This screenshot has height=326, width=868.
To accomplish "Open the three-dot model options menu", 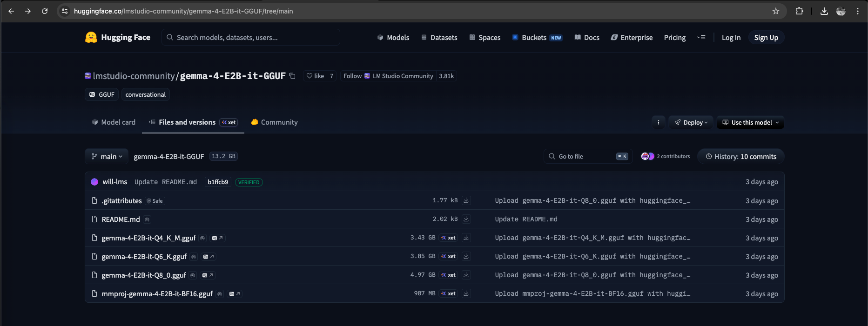I will click(x=658, y=122).
